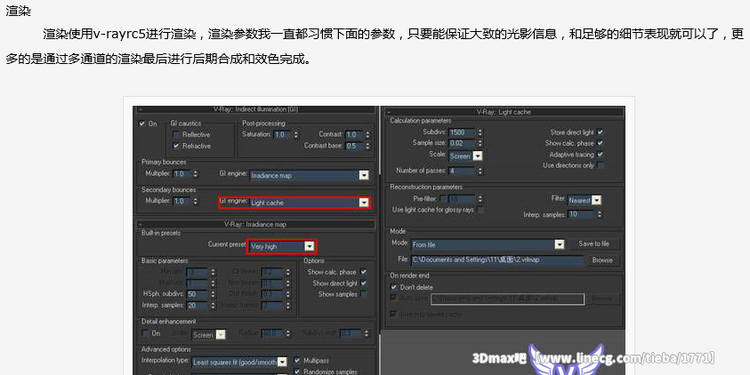Click the Save to file button
Screen dimensions: 750x375
(594, 244)
